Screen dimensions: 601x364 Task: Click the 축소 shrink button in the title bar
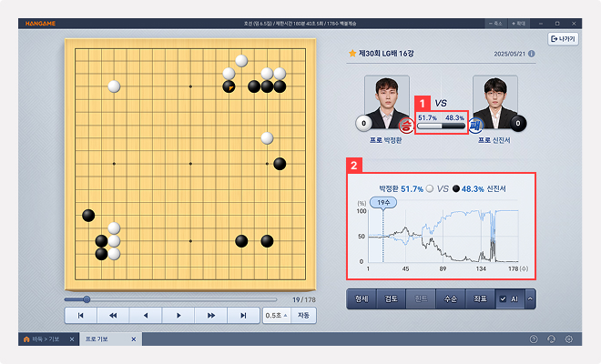tap(495, 24)
